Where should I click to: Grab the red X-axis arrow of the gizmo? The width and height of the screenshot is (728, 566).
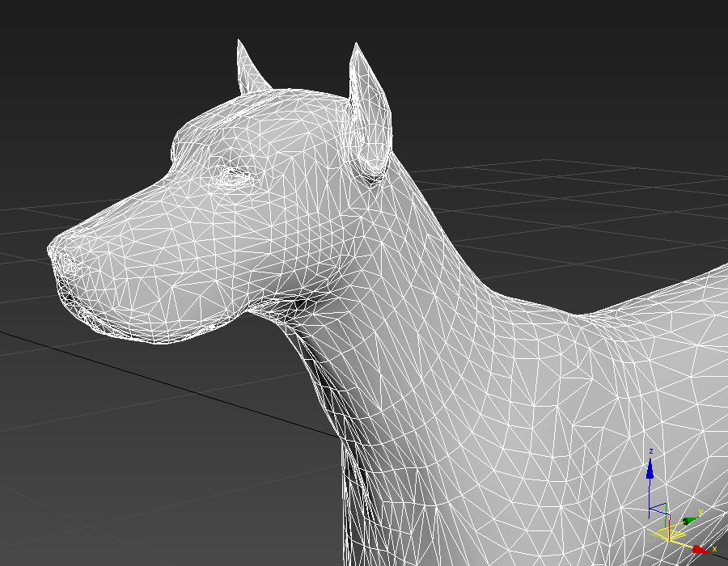[701, 550]
